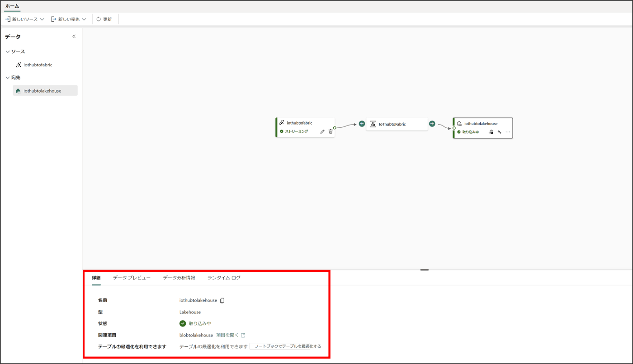
Task: Open the 新しいソース dropdown
Action: [x=24, y=19]
